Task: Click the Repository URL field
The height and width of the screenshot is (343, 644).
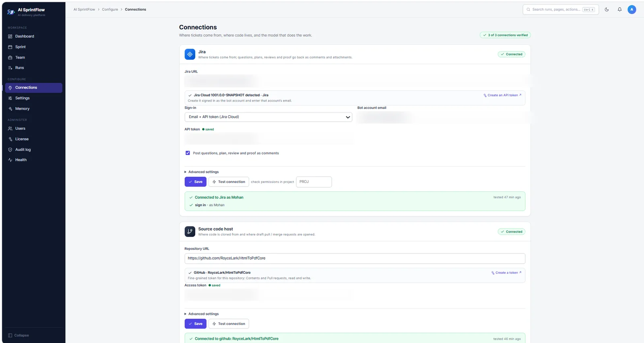Action: coord(355,258)
